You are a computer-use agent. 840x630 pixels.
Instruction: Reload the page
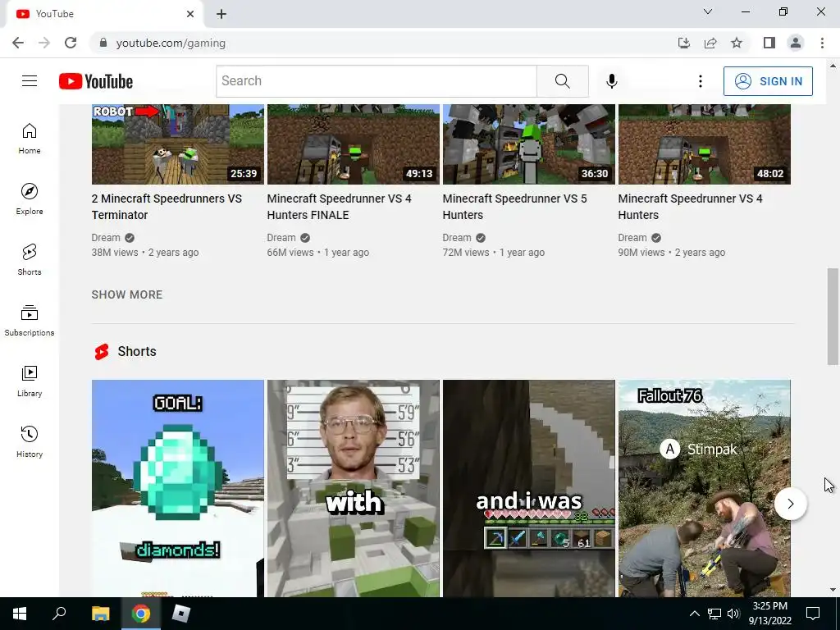pyautogui.click(x=71, y=43)
